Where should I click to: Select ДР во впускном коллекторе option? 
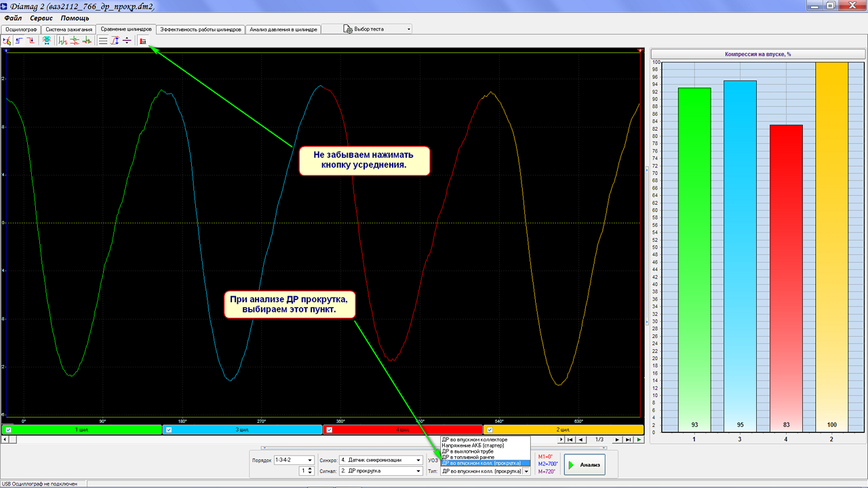point(485,440)
